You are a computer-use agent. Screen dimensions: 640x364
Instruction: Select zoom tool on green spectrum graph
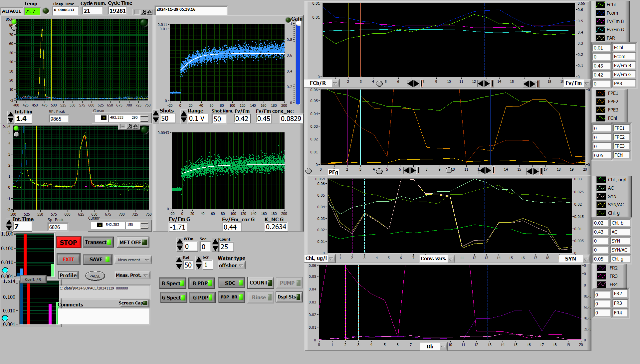point(130,126)
